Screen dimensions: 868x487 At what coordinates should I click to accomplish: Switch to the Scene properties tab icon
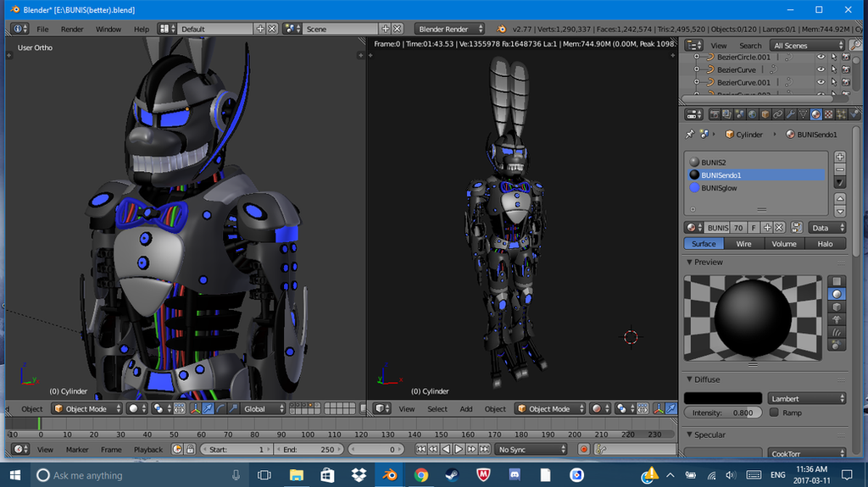(x=739, y=114)
